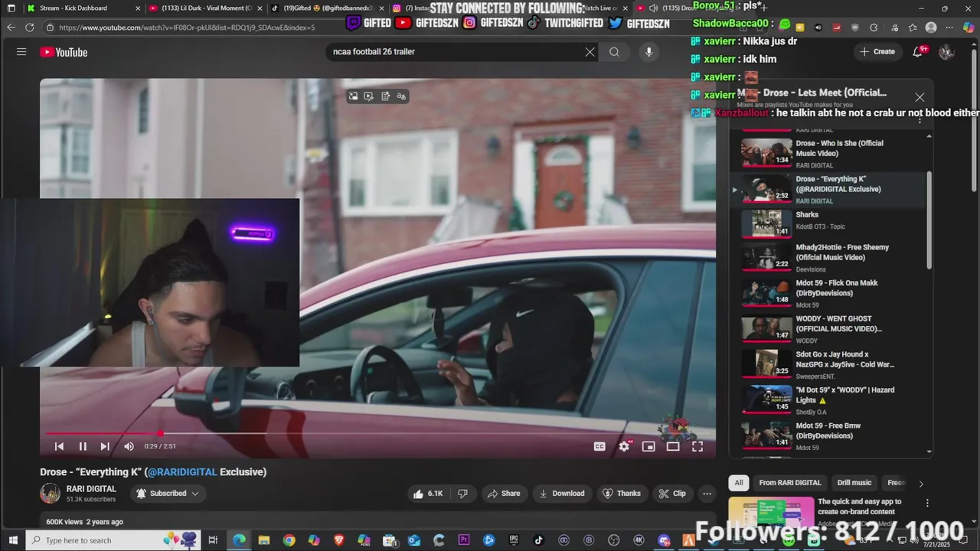Send Thanks to the creator
Image resolution: width=980 pixels, height=551 pixels.
pos(621,494)
